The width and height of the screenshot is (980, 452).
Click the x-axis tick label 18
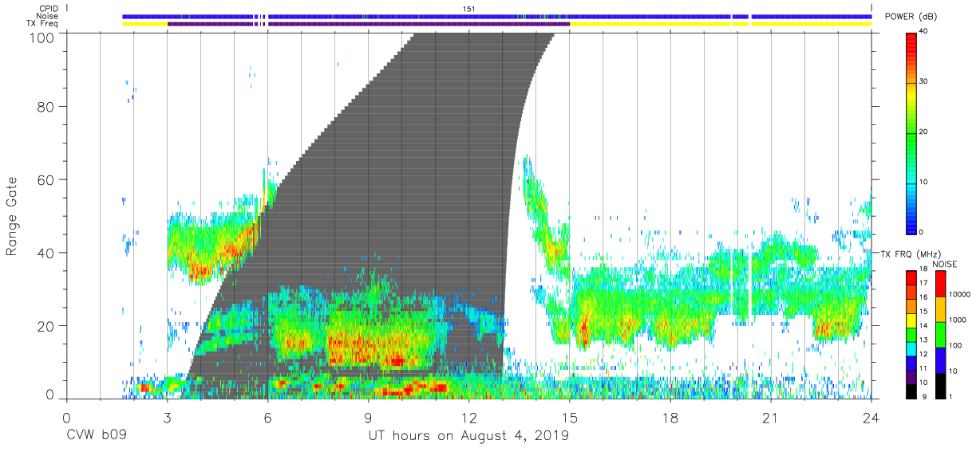(x=670, y=417)
